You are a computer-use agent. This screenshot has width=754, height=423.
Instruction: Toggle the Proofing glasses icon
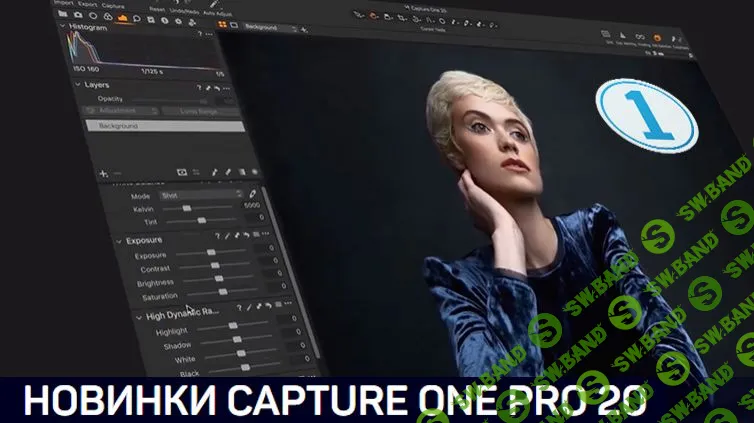[x=640, y=37]
